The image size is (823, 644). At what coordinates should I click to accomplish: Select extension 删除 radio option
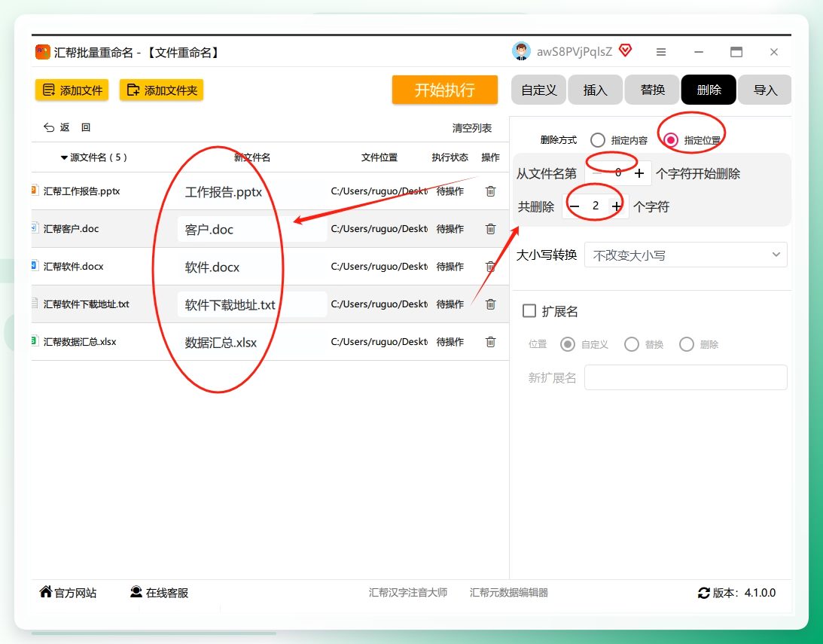[x=687, y=344]
